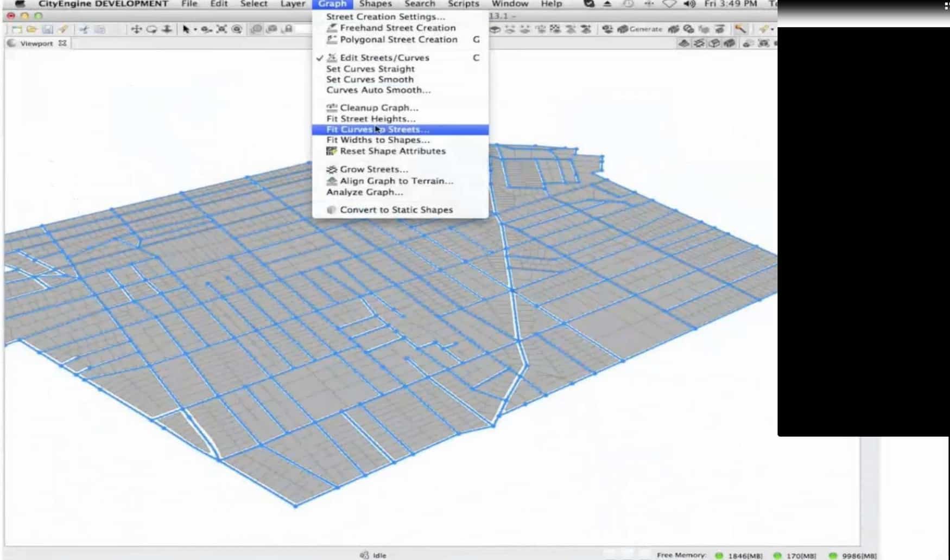This screenshot has width=950, height=560.
Task: Click the open folder toolbar icon
Action: tap(32, 29)
